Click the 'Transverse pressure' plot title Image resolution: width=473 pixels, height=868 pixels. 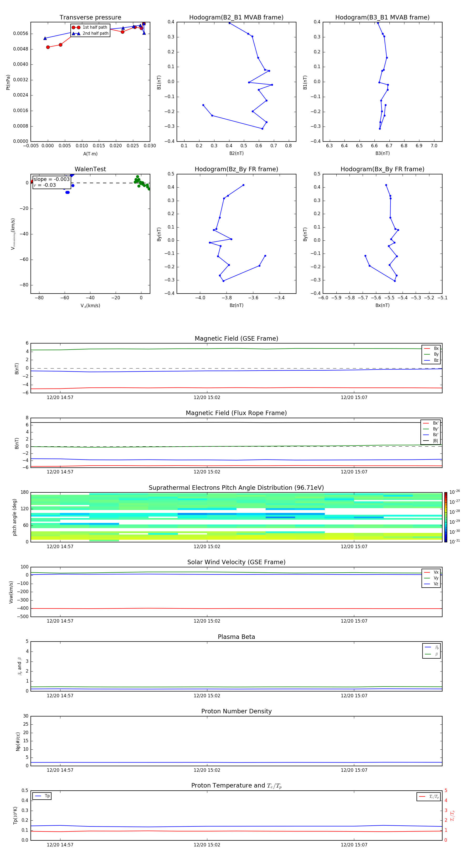click(x=90, y=18)
